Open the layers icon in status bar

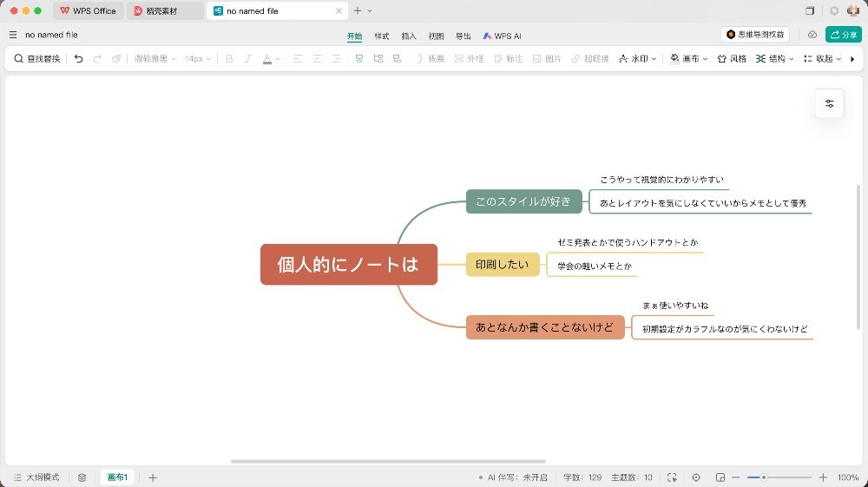pos(82,477)
